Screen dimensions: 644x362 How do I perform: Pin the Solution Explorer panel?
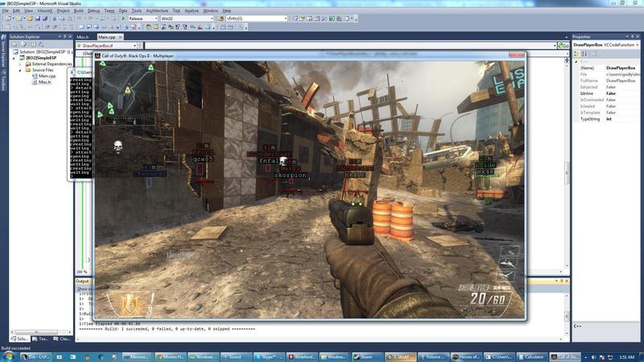[x=64, y=36]
